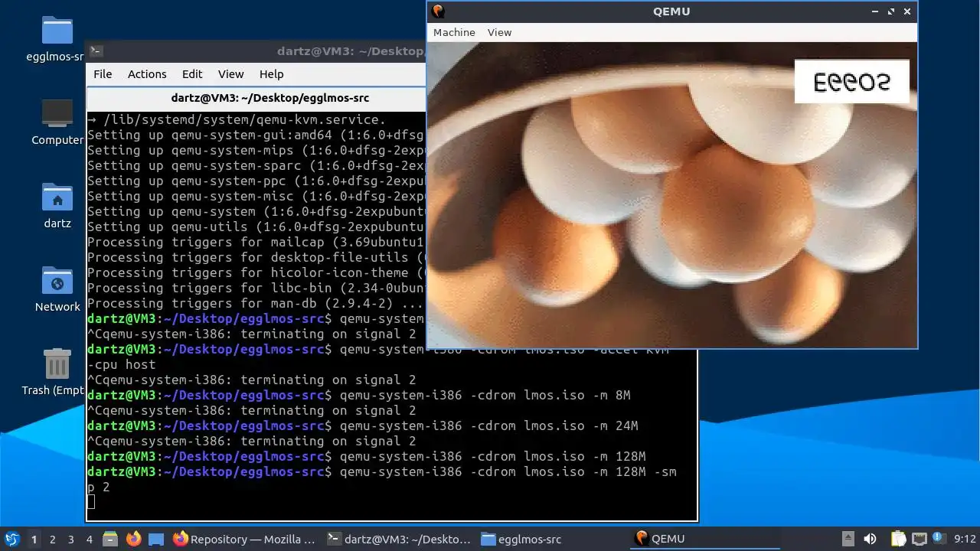Minimize the QEMU window
Screen dimensions: 980x551
[875, 11]
